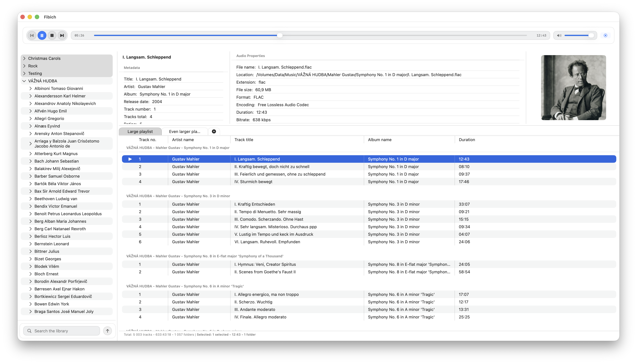Adjust the volume slider
The width and height of the screenshot is (637, 364).
(x=579, y=36)
